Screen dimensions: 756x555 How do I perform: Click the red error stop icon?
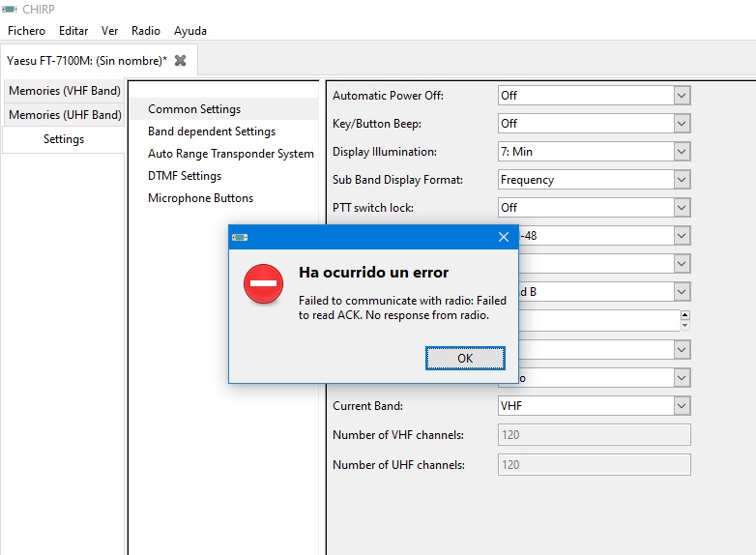tap(263, 283)
